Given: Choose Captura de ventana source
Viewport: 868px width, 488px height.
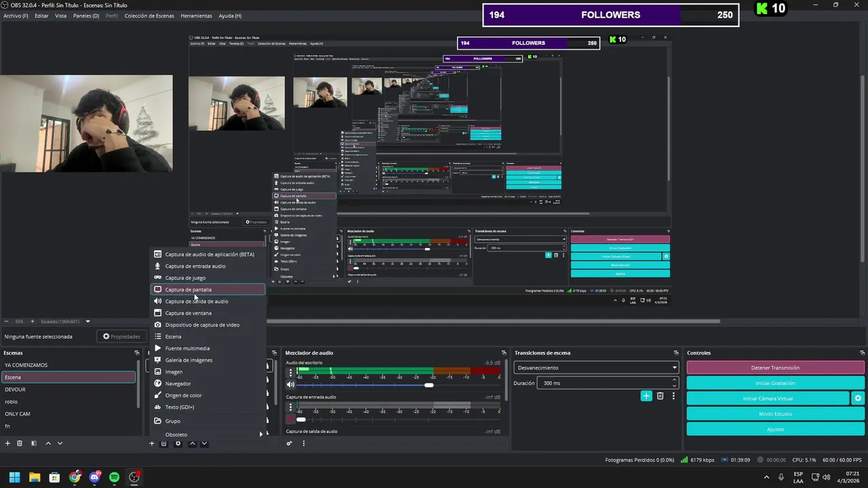Looking at the screenshot, I should click(208, 313).
